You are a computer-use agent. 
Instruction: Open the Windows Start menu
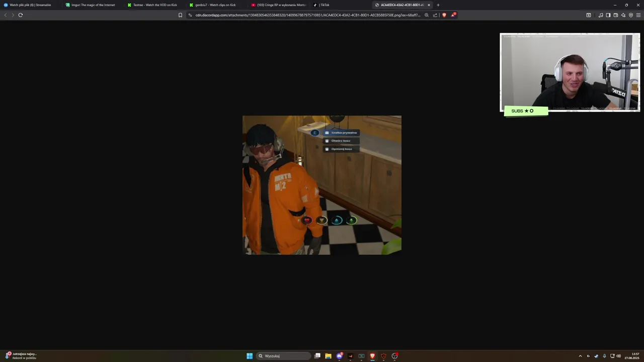(250, 356)
